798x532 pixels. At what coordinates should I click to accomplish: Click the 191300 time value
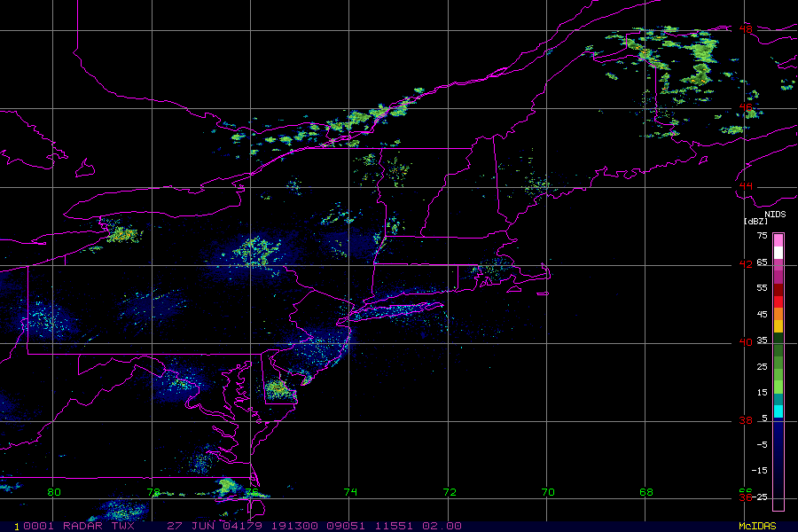pos(294,526)
